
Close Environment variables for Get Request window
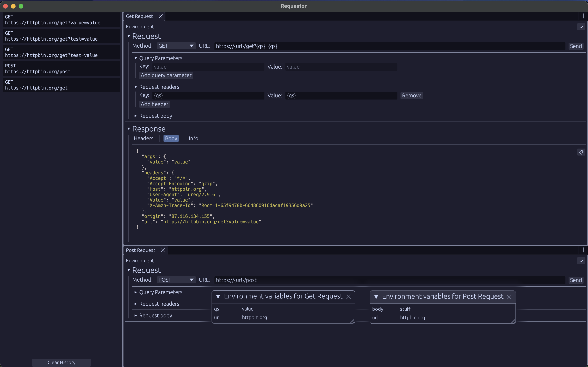348,297
